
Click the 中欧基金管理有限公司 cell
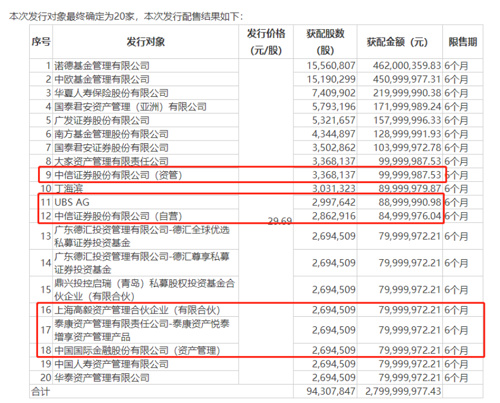102,79
